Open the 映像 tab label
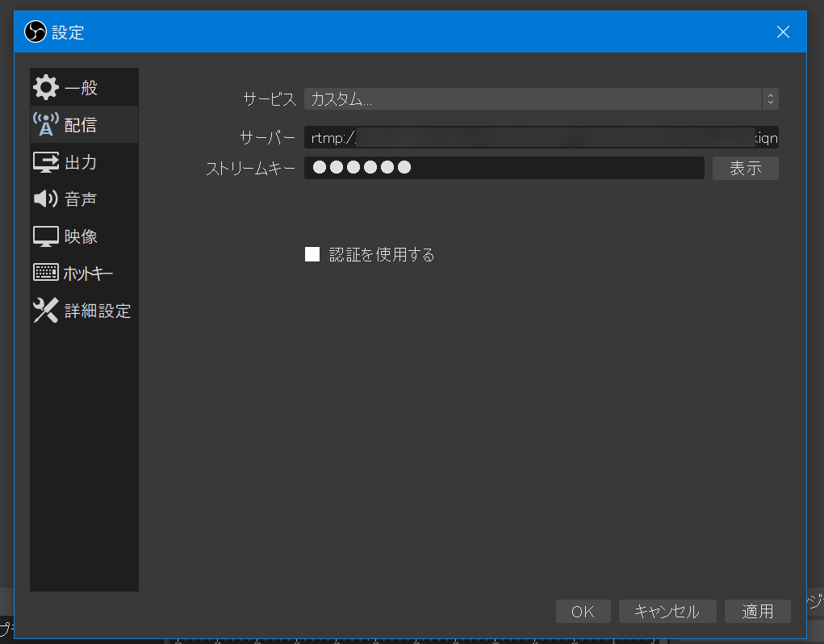 pyautogui.click(x=81, y=236)
